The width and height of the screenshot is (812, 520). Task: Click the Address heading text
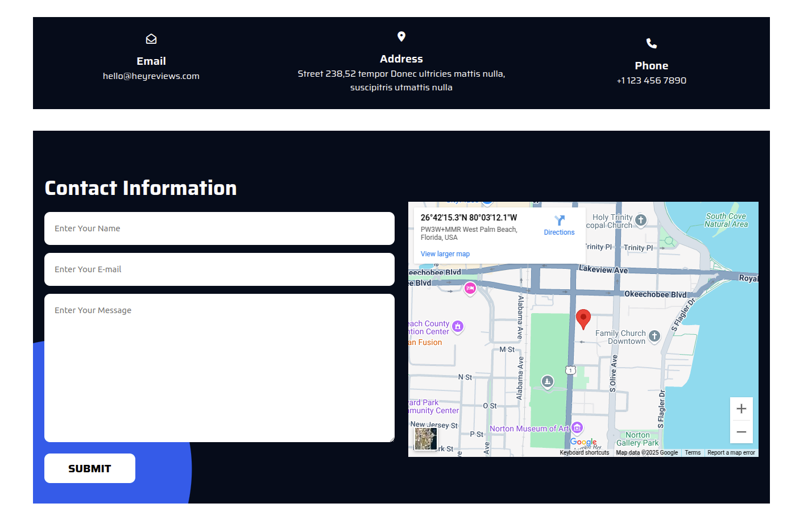[x=401, y=59]
